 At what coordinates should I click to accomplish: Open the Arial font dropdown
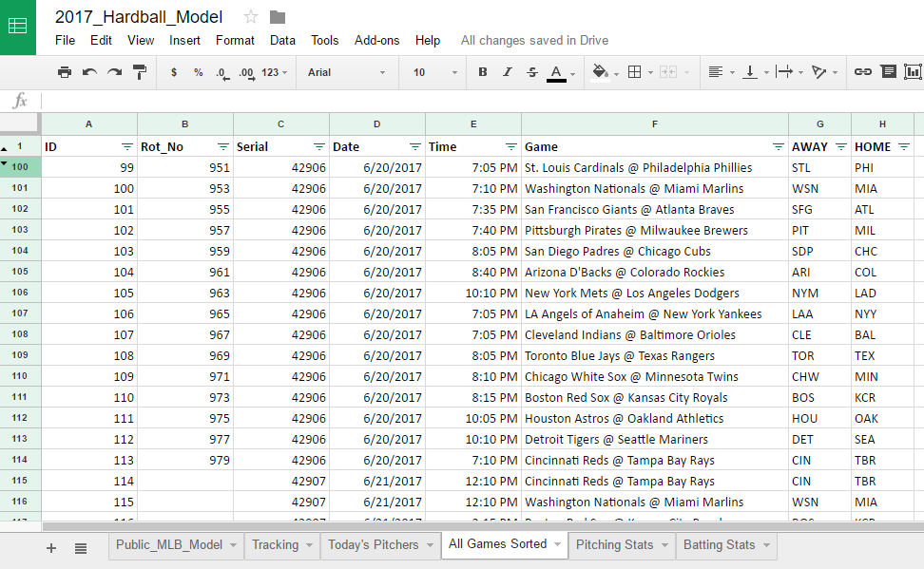click(x=346, y=72)
